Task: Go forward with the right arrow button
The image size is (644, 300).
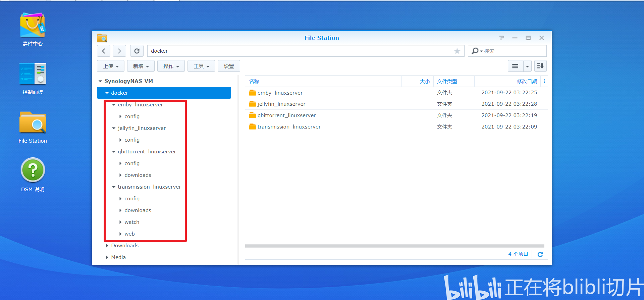Action: (x=119, y=51)
